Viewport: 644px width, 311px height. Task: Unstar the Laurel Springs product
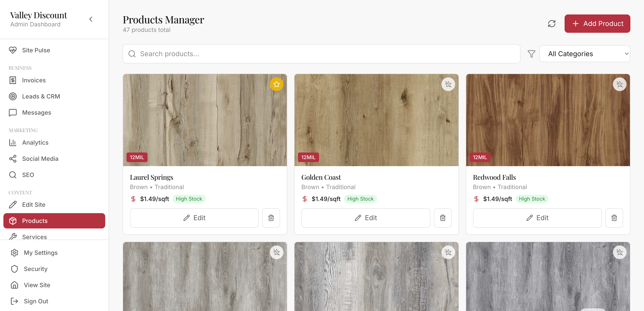tap(276, 84)
